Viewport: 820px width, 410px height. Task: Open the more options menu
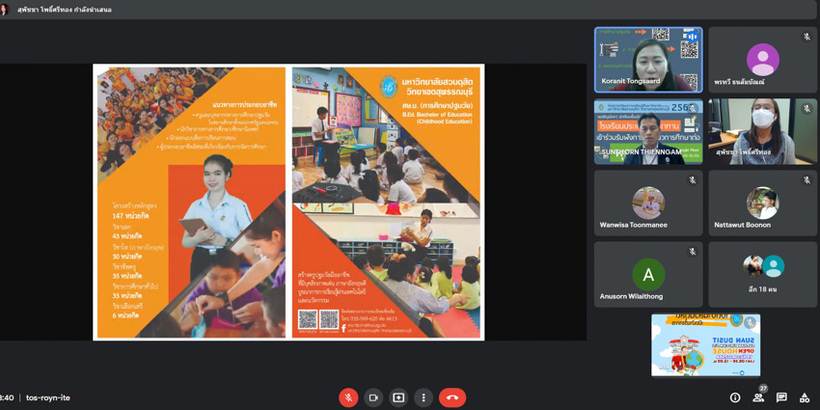(x=423, y=397)
